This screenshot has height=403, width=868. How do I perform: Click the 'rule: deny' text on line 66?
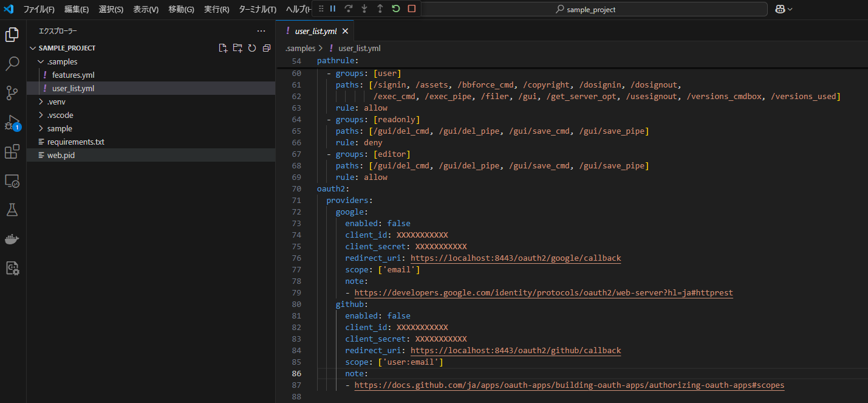point(359,142)
